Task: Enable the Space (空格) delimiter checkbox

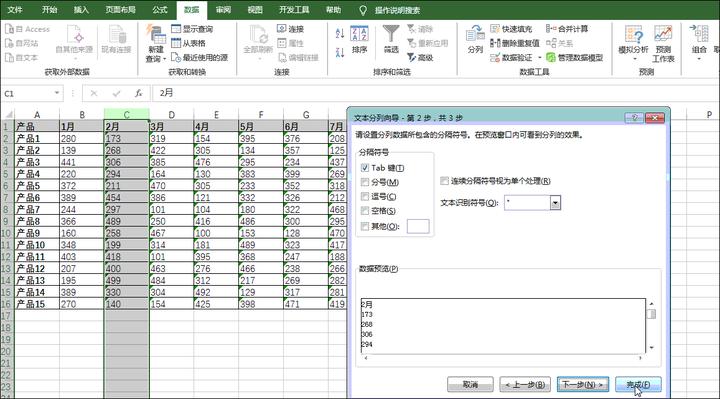Action: [365, 211]
